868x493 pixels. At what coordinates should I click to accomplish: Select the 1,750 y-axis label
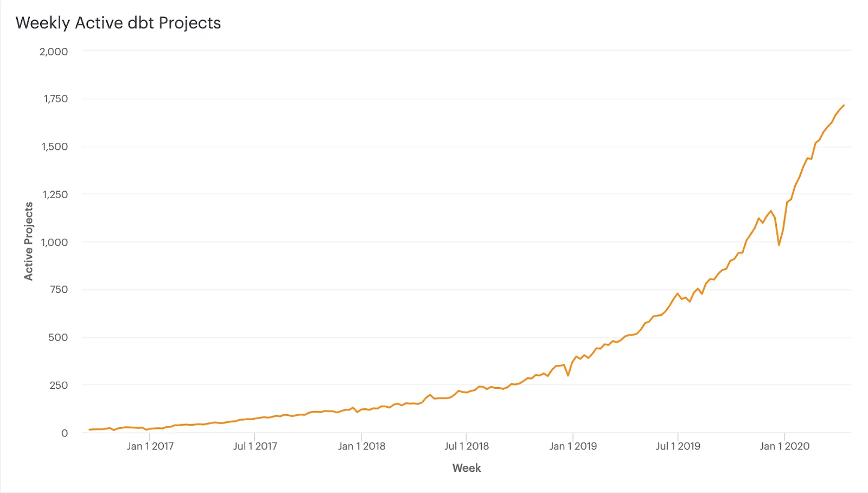click(x=56, y=99)
